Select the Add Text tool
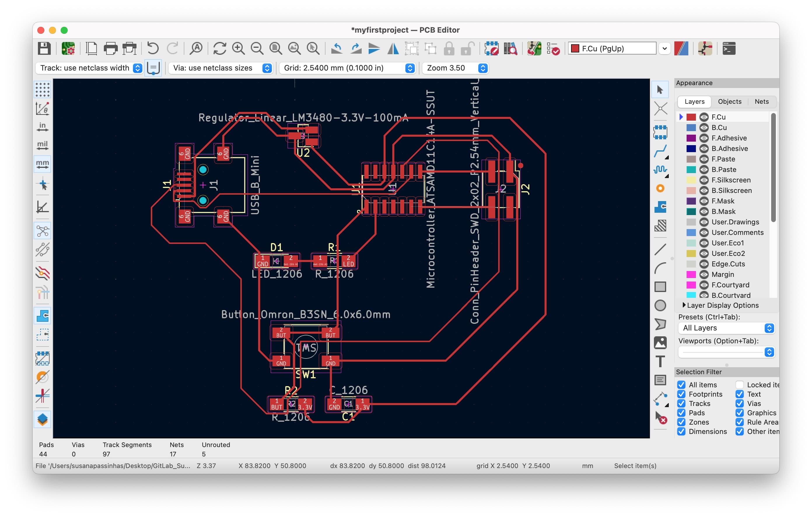 tap(660, 361)
